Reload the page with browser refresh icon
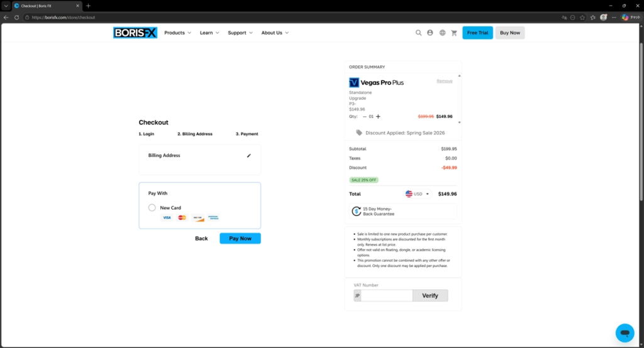Screen dimensions: 644x348 point(17,18)
